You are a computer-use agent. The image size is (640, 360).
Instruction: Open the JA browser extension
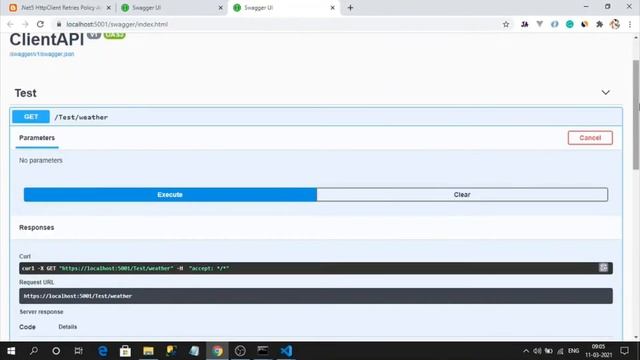[524, 24]
